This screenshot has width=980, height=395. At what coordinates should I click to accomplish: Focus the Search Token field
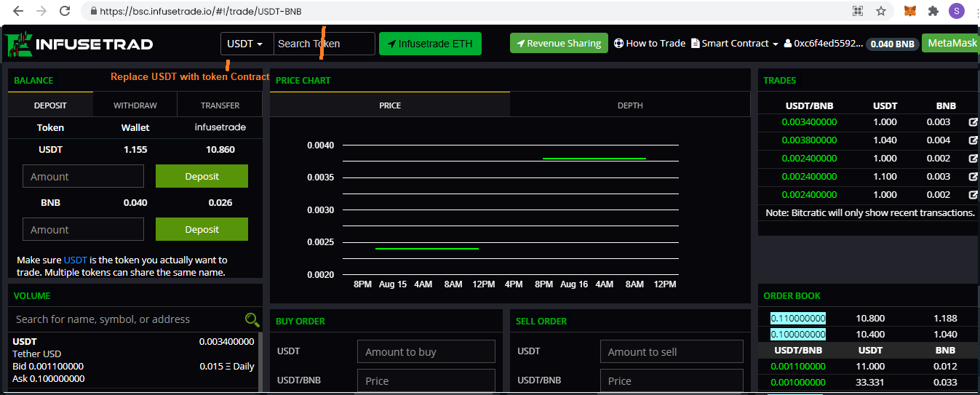324,44
